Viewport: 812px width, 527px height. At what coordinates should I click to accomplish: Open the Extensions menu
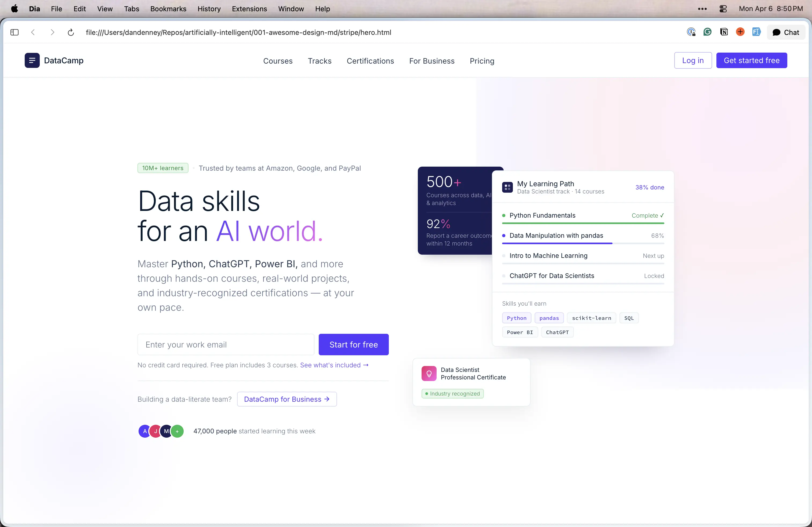coord(249,9)
